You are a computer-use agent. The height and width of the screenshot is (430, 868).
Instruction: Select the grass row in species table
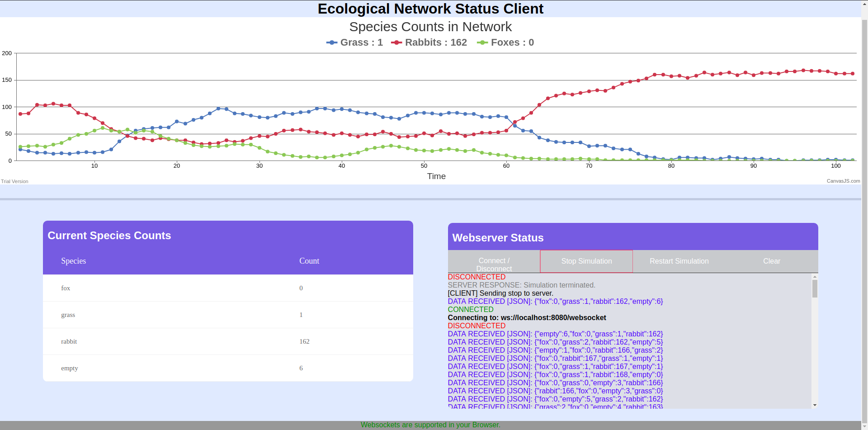point(228,315)
